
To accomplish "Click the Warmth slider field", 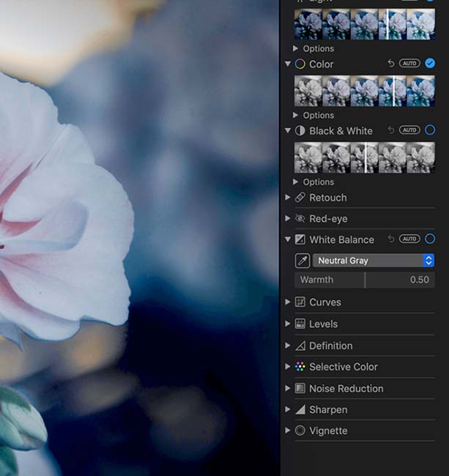I will 364,280.
